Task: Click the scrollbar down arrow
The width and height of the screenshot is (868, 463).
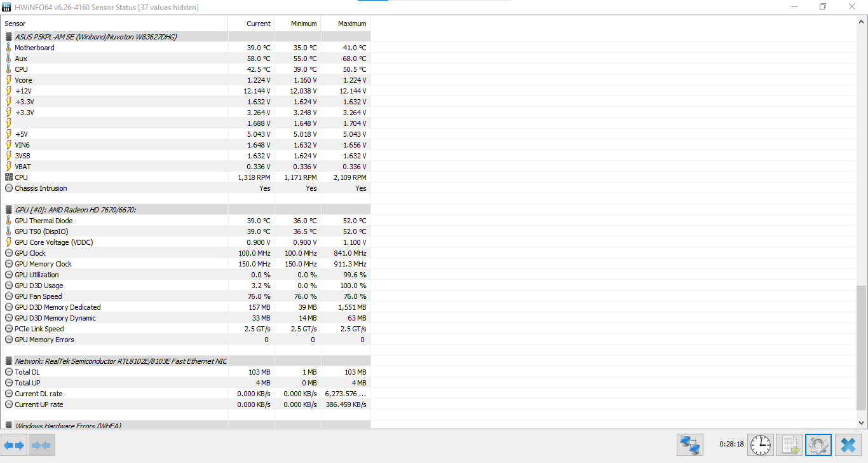Action: click(862, 423)
